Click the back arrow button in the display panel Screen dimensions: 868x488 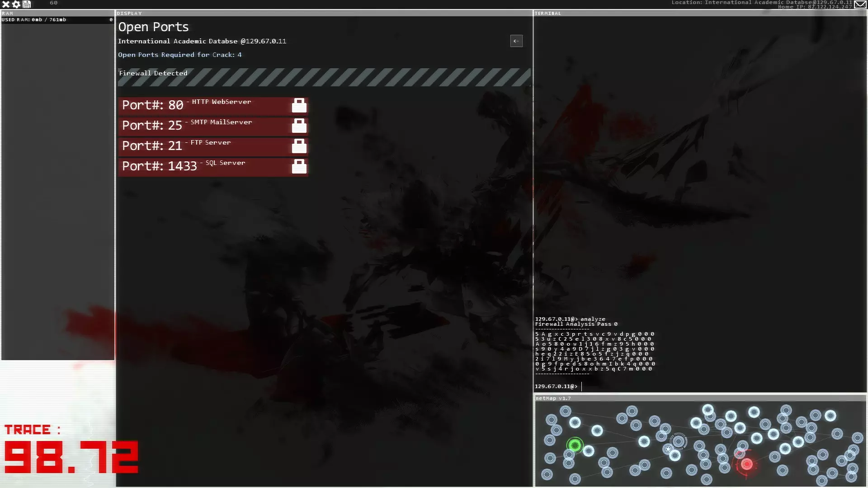tap(516, 41)
